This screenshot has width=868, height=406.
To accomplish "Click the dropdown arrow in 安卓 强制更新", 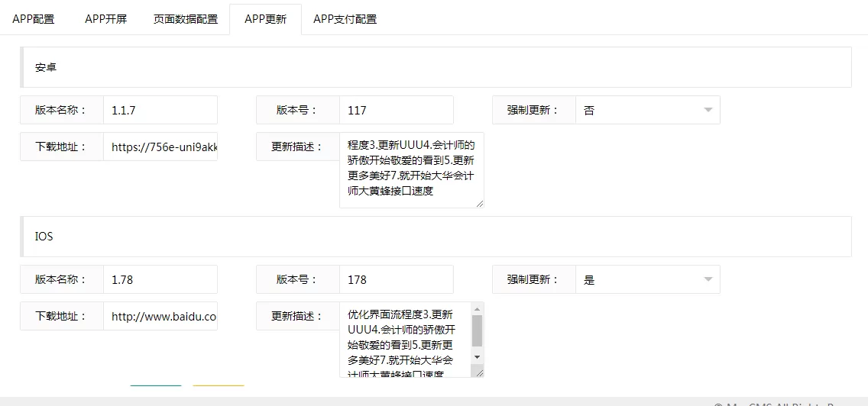I will (708, 110).
